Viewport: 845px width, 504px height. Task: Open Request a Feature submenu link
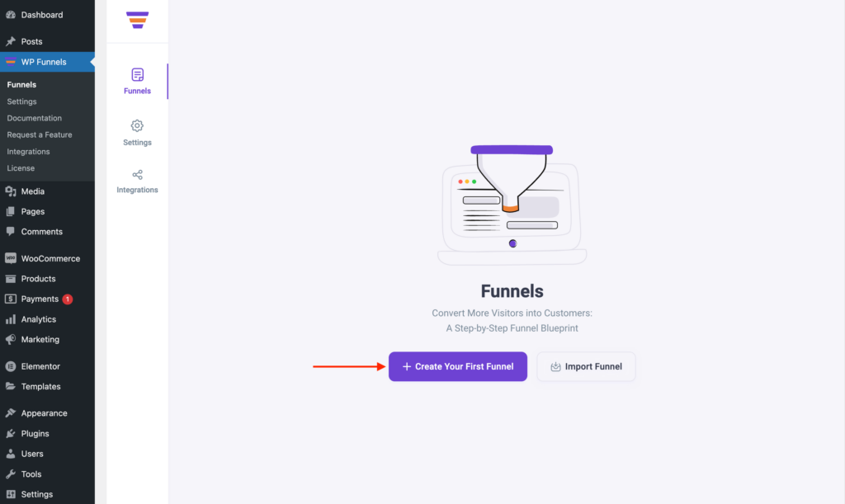point(40,134)
